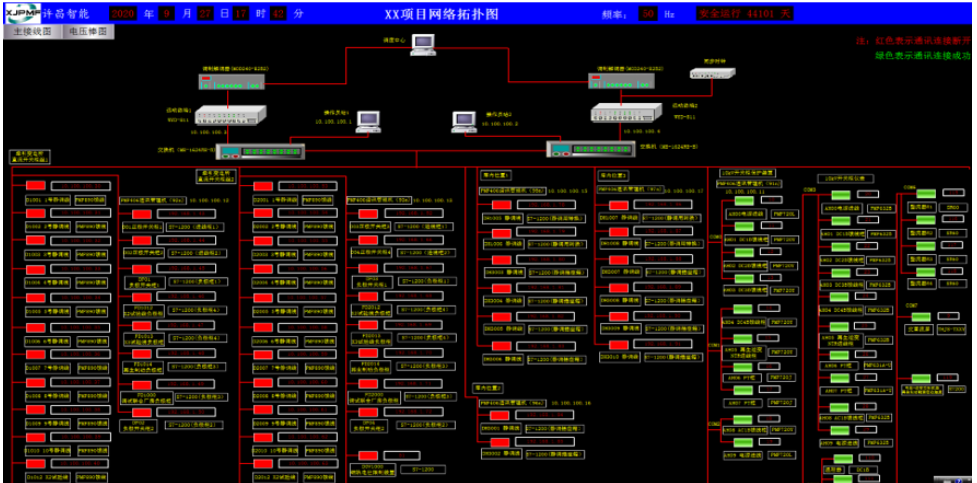The width and height of the screenshot is (977, 483).
Task: Click the D1010 10号静调柜 label
Action: click(x=48, y=450)
